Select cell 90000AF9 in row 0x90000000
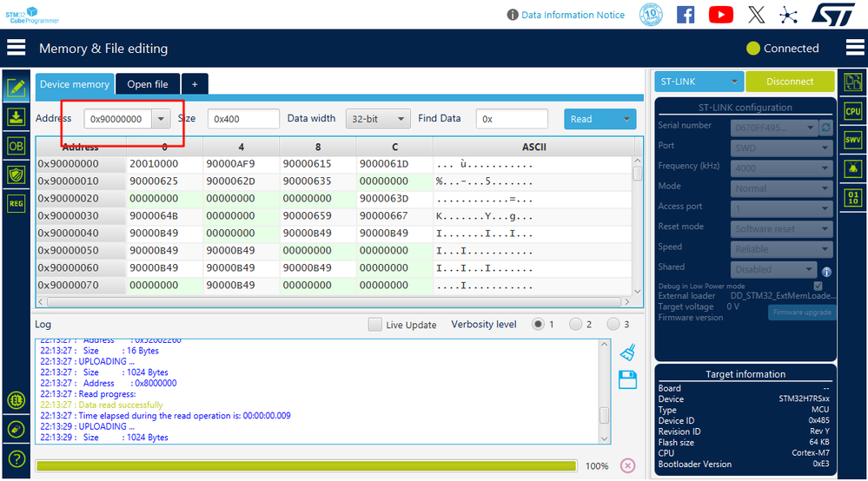This screenshot has height=481, width=868. pos(241,163)
